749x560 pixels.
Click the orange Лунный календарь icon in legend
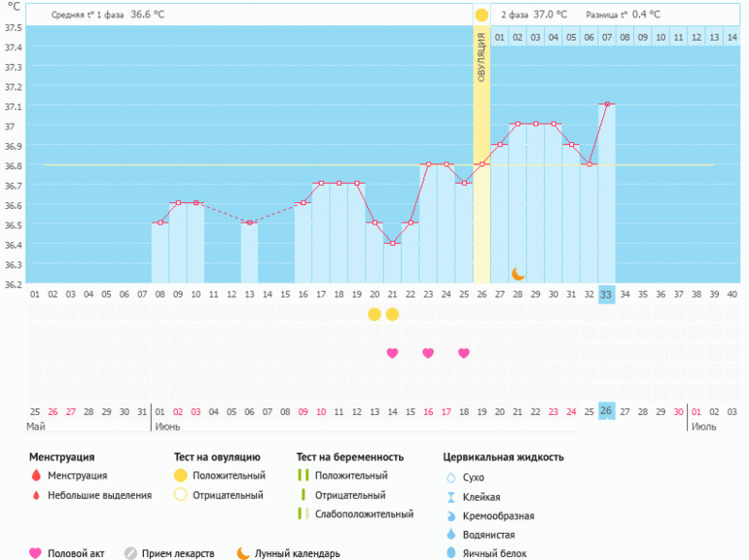click(x=243, y=553)
